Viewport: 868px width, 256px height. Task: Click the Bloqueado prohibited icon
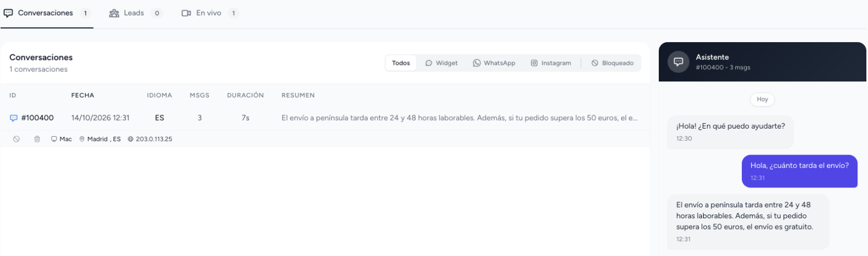[595, 63]
